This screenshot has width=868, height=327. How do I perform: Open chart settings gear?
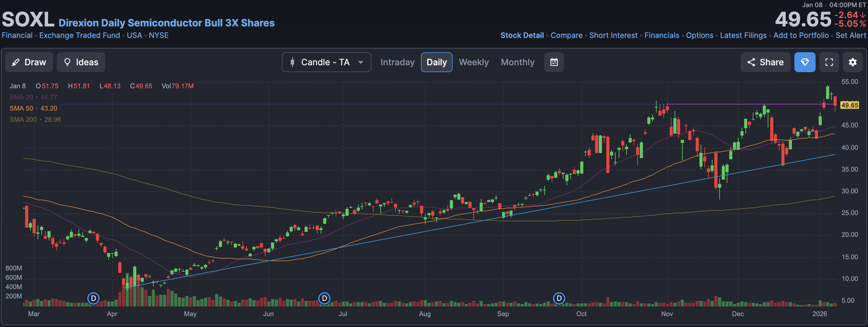click(x=852, y=62)
